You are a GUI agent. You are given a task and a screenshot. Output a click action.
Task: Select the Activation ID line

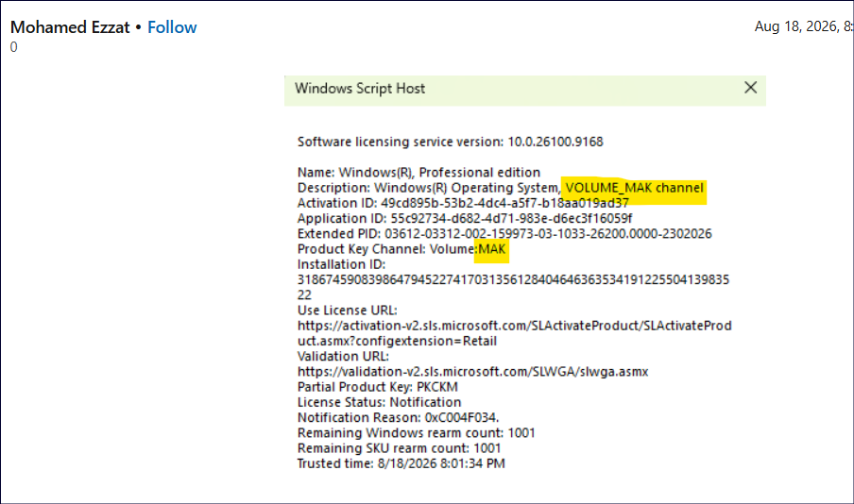[463, 203]
